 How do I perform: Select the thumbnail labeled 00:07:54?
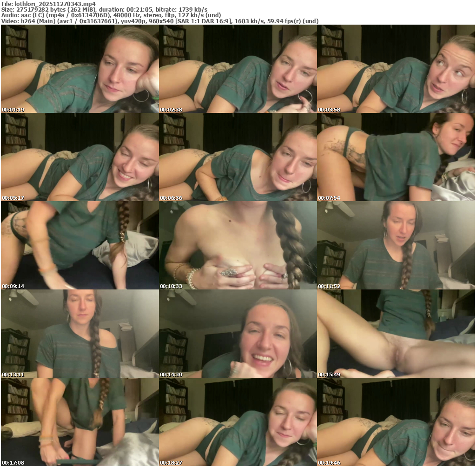(x=396, y=157)
